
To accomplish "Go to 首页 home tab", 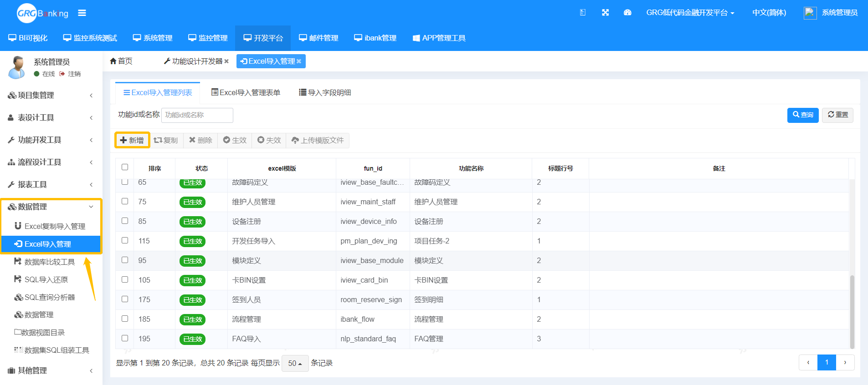I will click(121, 61).
